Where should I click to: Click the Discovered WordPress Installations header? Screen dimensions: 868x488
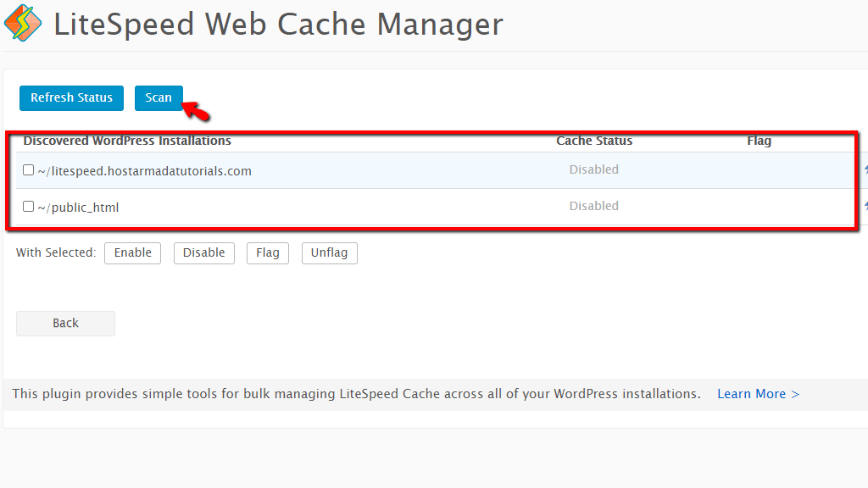coord(127,141)
